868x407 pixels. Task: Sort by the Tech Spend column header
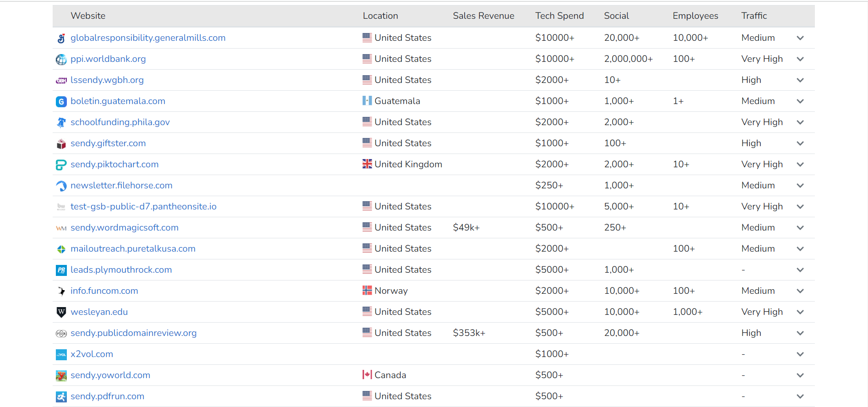pyautogui.click(x=559, y=16)
